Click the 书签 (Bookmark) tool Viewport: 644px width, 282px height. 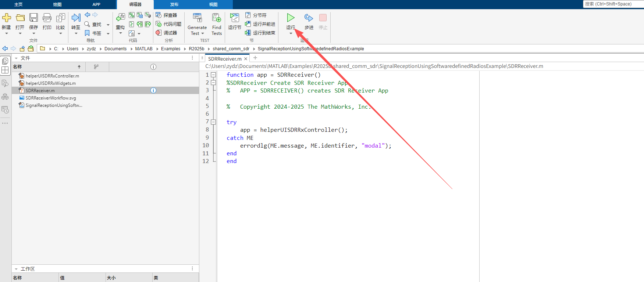(93, 33)
